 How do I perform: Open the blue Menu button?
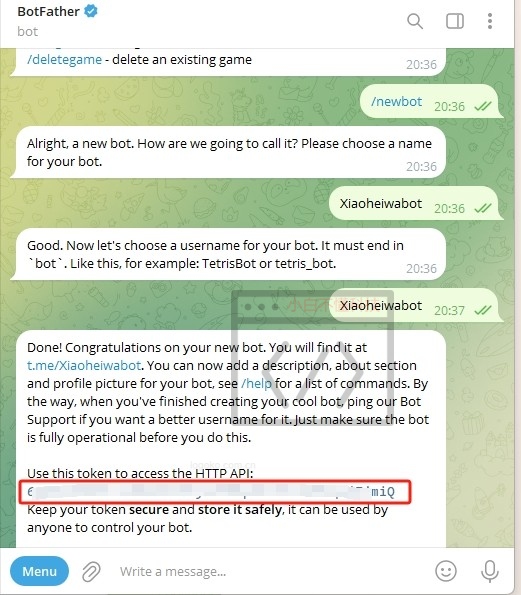(x=39, y=571)
